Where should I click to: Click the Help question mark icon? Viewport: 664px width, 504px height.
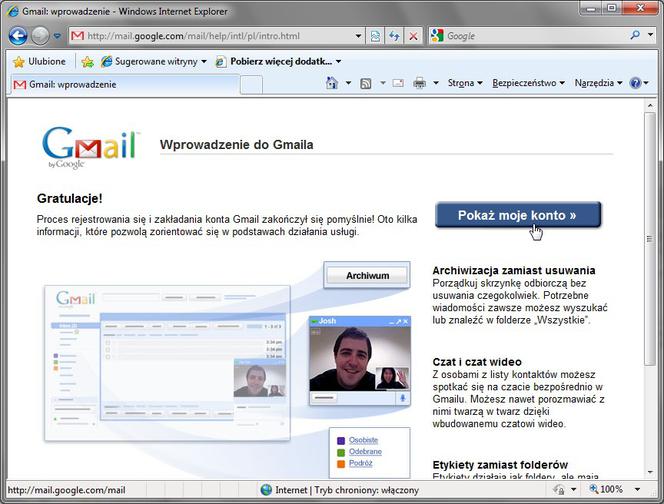pyautogui.click(x=635, y=83)
